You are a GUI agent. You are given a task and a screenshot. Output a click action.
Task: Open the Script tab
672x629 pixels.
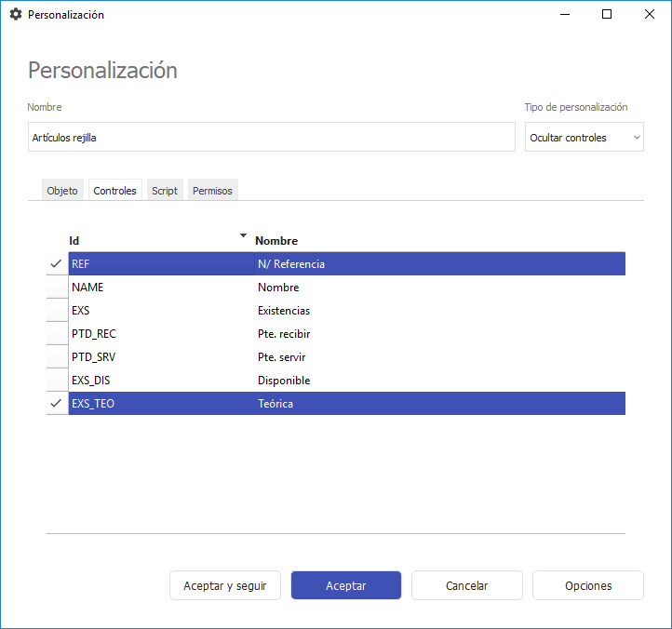(165, 191)
